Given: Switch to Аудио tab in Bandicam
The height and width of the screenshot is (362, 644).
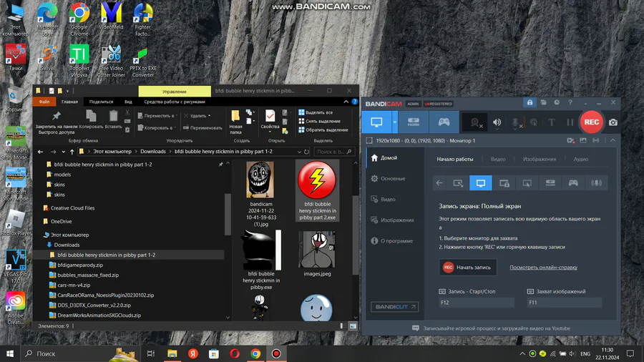Looking at the screenshot, I should tap(581, 160).
